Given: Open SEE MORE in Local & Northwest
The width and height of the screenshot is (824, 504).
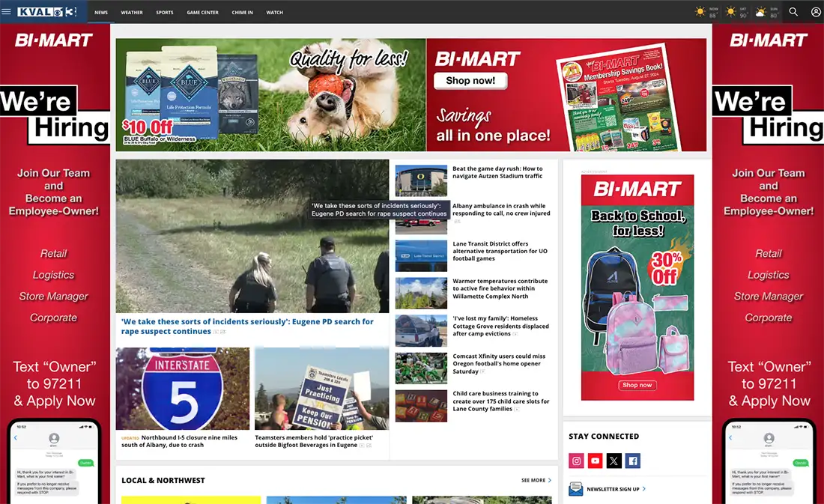Looking at the screenshot, I should pos(536,480).
